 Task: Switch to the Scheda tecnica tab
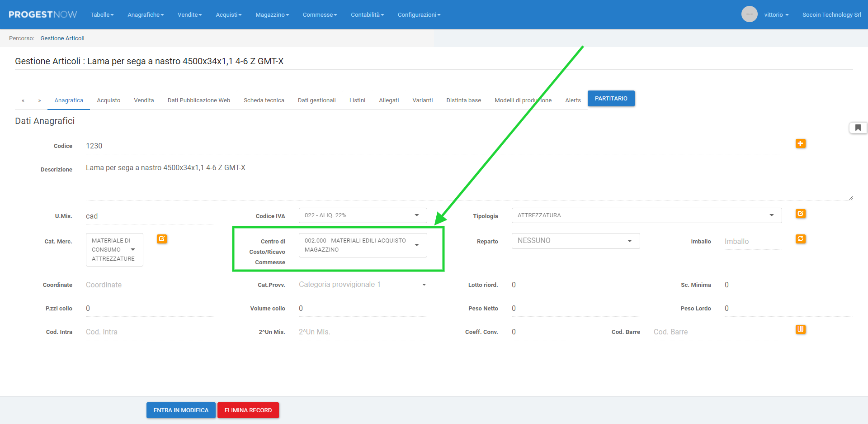click(264, 100)
